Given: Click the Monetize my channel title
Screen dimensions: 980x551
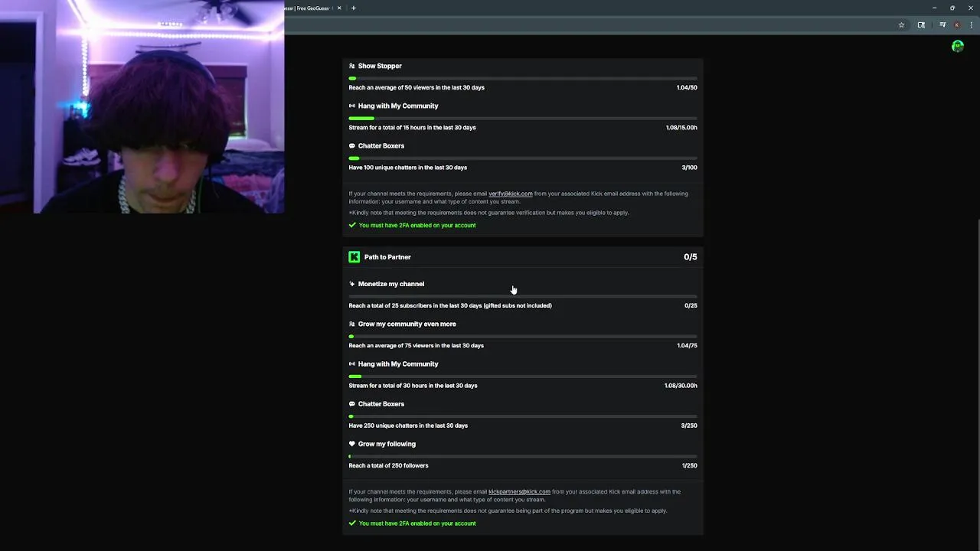Looking at the screenshot, I should click(x=391, y=284).
